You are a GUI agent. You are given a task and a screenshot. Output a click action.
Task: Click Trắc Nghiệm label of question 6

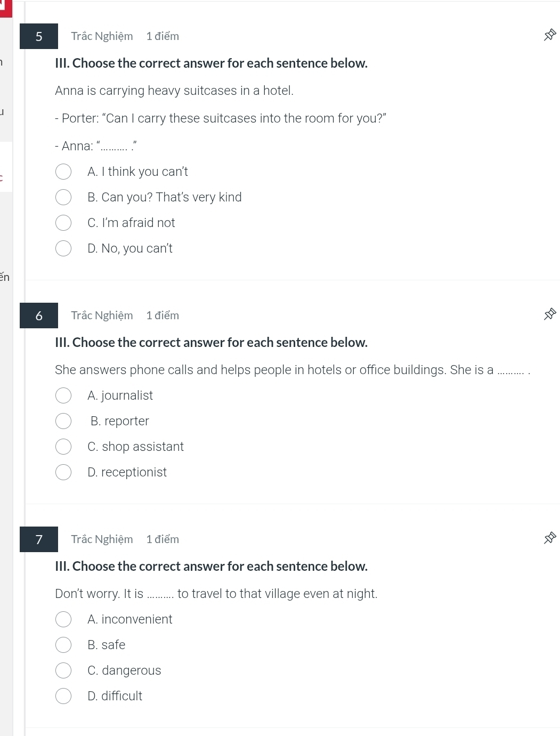102,316
